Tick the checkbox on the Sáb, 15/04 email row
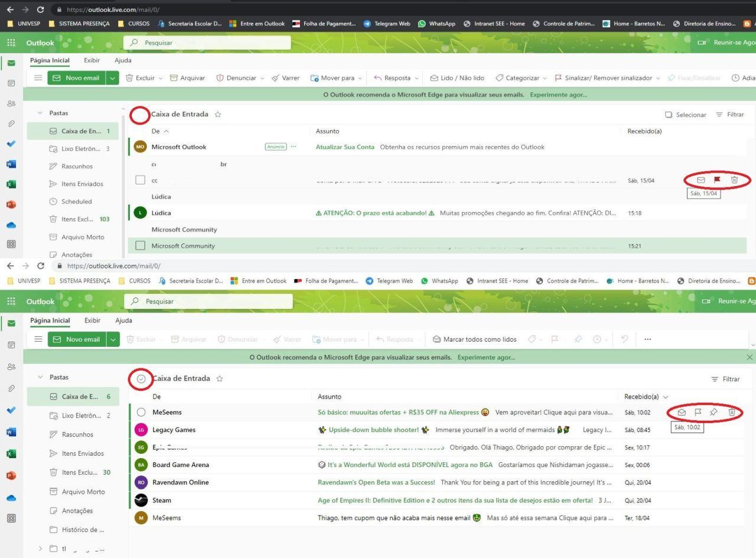756x558 pixels. click(140, 180)
